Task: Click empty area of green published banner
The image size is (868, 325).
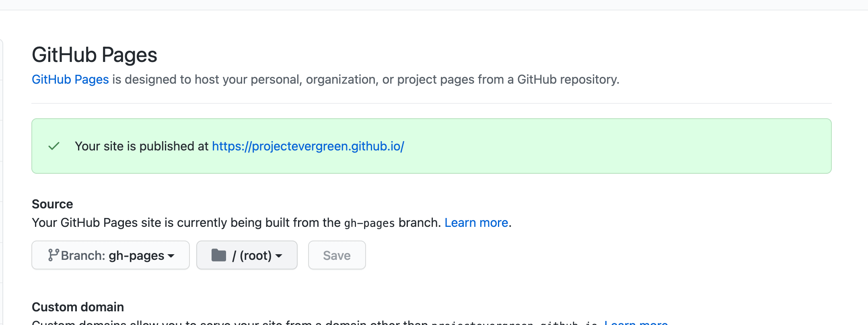Action: pos(603,146)
